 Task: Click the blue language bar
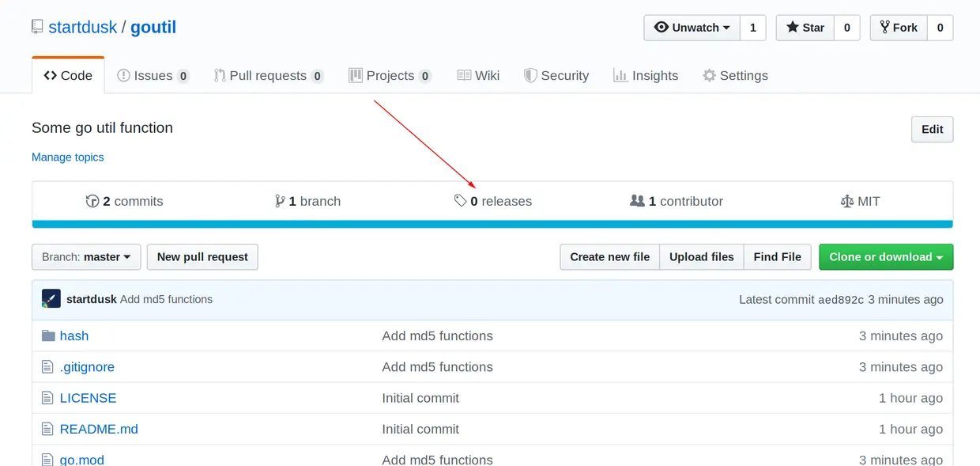coord(492,225)
